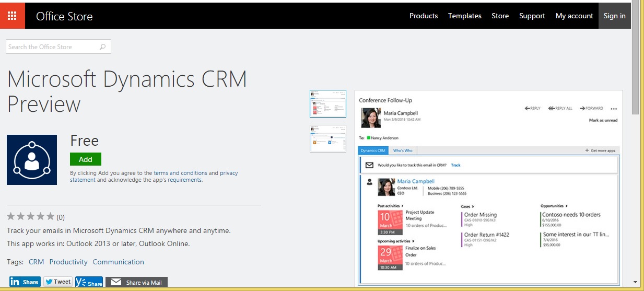Screen dimensions: 644x291
Task: Click the Microsoft Dynamics CRM Preview heading
Action: point(127,91)
